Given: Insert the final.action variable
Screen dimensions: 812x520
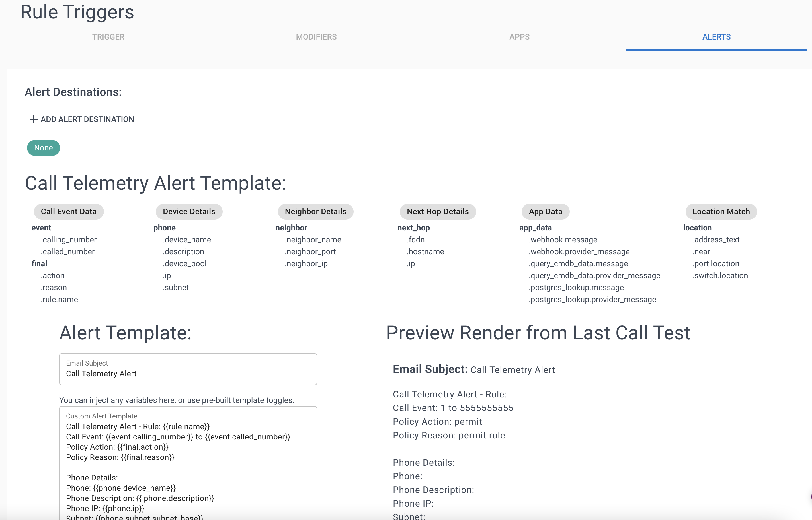Looking at the screenshot, I should (52, 275).
